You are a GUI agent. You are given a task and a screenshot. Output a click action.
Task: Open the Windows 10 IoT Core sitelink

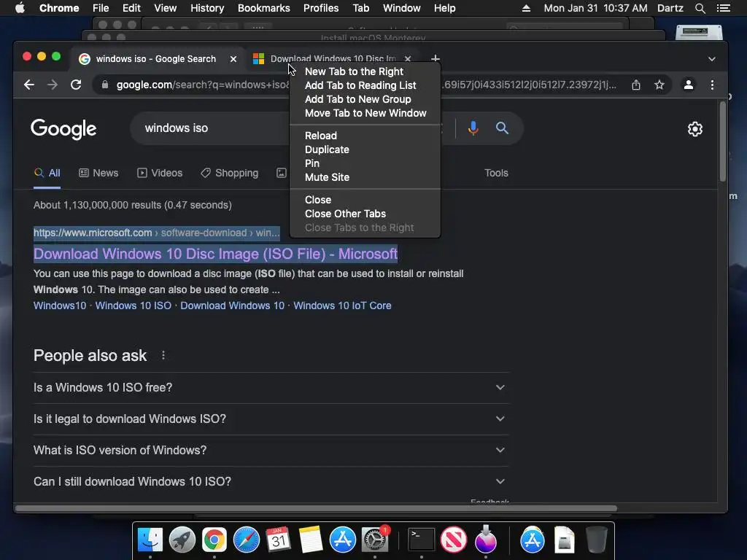click(x=342, y=306)
